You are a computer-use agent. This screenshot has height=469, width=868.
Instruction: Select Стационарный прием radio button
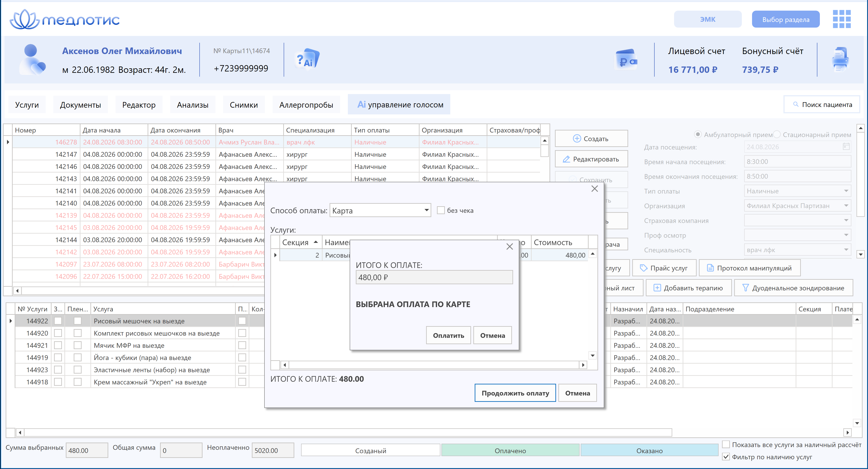pyautogui.click(x=777, y=135)
